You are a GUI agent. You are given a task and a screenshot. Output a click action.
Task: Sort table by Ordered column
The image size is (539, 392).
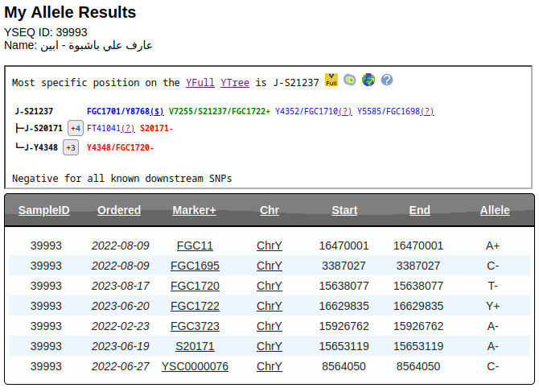click(x=119, y=210)
